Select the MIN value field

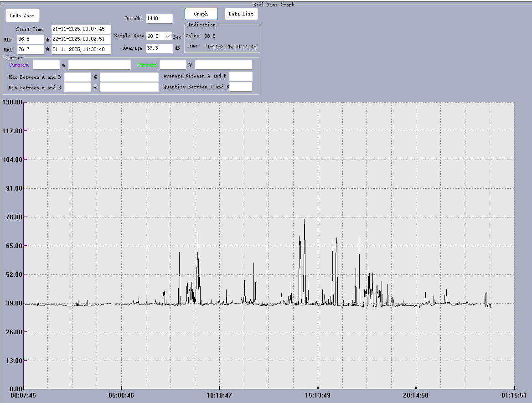(31, 39)
